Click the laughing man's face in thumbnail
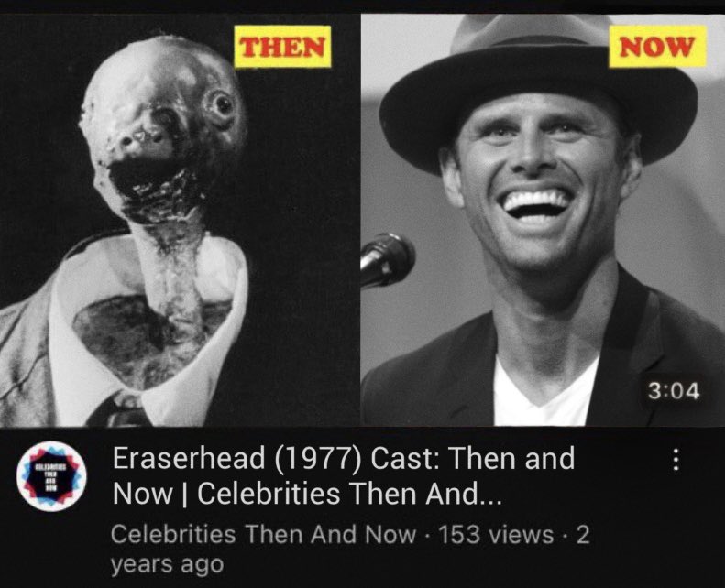 (541, 185)
